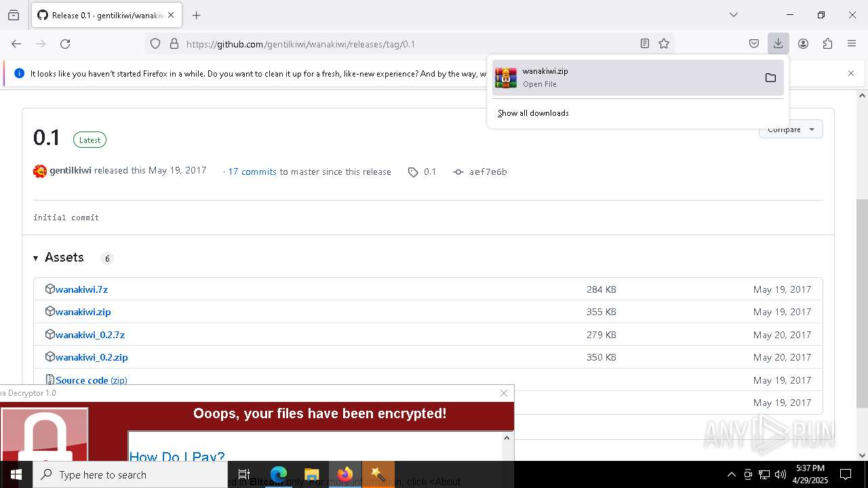The width and height of the screenshot is (868, 488).
Task: Open Firefox recent browsing tabs list icon
Action: coord(14,15)
